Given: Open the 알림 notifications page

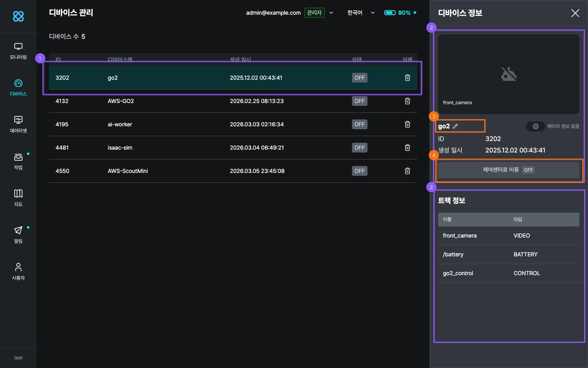Looking at the screenshot, I should [x=18, y=235].
